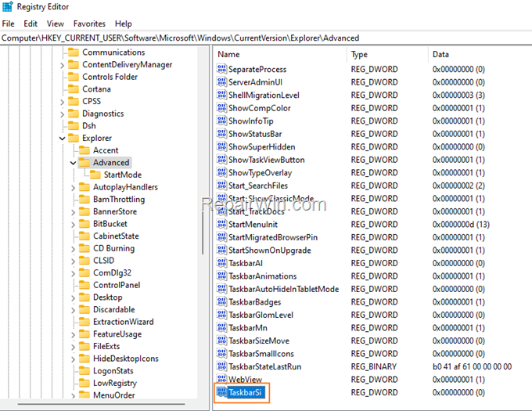This screenshot has height=411, width=532.
Task: Click the tree pane horizontal scrollbar
Action: 101,404
